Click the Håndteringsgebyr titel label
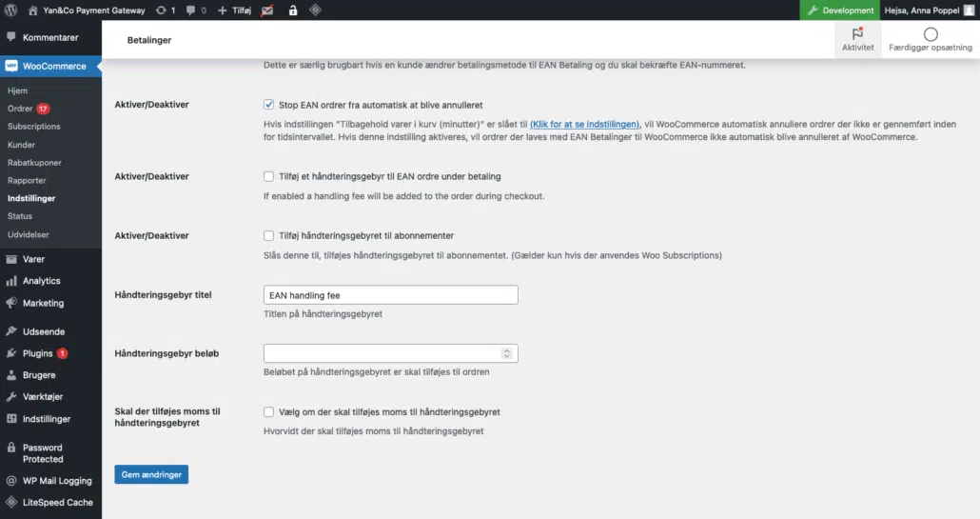This screenshot has height=519, width=980. point(163,294)
